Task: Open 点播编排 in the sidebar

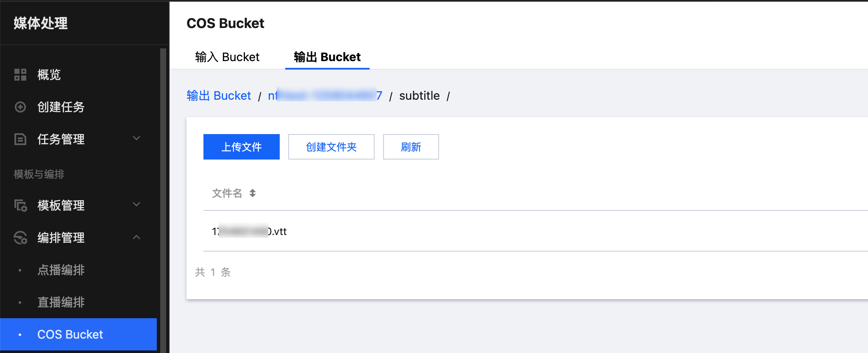Action: 61,270
